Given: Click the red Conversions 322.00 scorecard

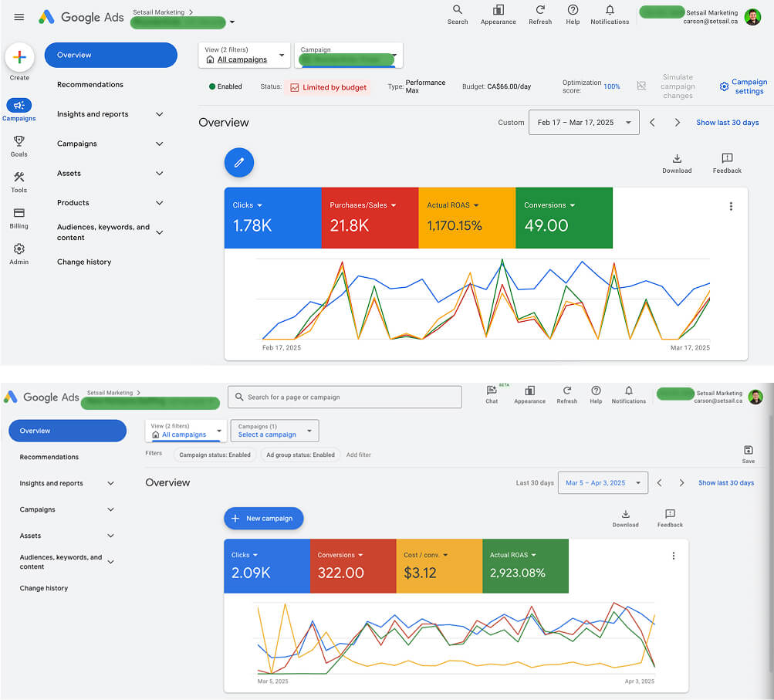Looking at the screenshot, I should [353, 566].
